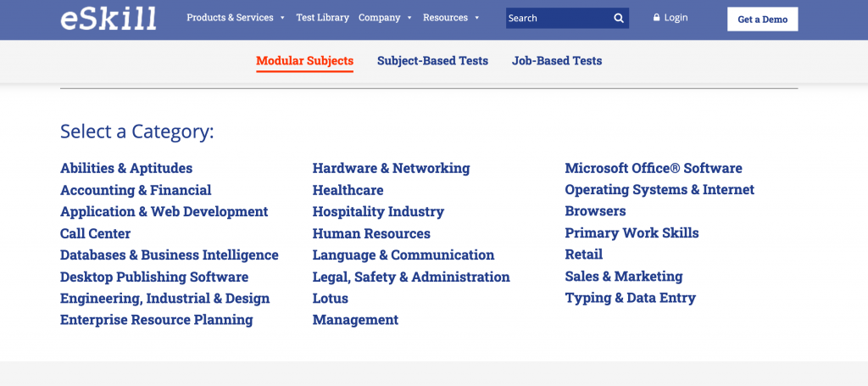This screenshot has height=386, width=868.
Task: Switch to the Job-Based Tests tab
Action: click(x=557, y=61)
